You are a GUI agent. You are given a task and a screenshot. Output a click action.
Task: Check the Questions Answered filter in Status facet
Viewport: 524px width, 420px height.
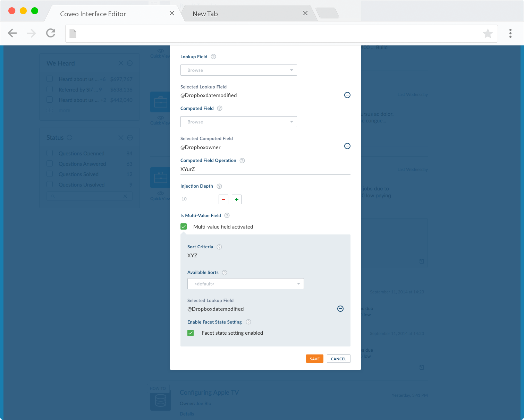[x=50, y=164]
